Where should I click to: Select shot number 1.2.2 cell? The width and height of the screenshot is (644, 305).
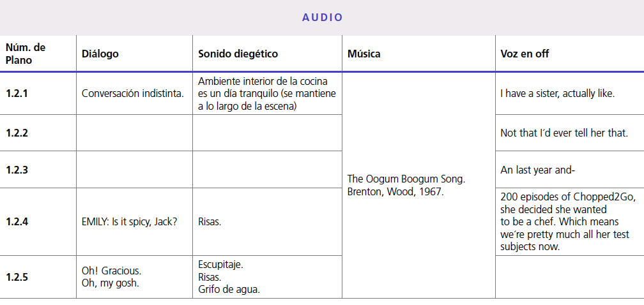17,133
